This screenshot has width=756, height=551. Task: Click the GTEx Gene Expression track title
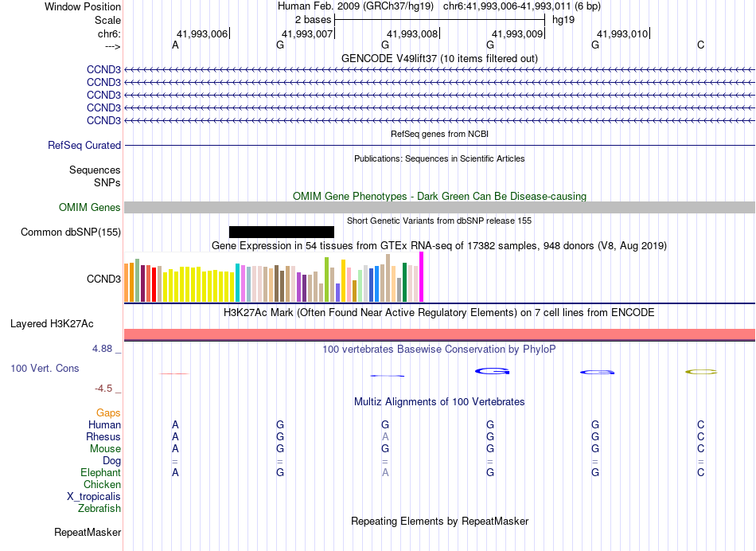tap(439, 245)
